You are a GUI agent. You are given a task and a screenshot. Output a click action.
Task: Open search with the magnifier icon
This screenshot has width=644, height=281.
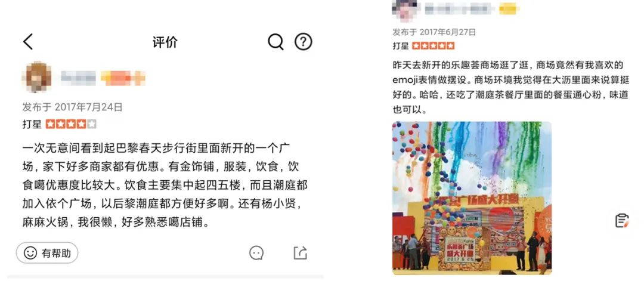pos(275,42)
